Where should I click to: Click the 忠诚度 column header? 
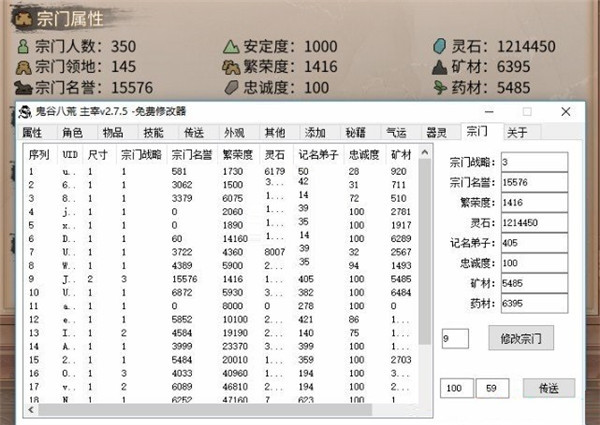[364, 155]
